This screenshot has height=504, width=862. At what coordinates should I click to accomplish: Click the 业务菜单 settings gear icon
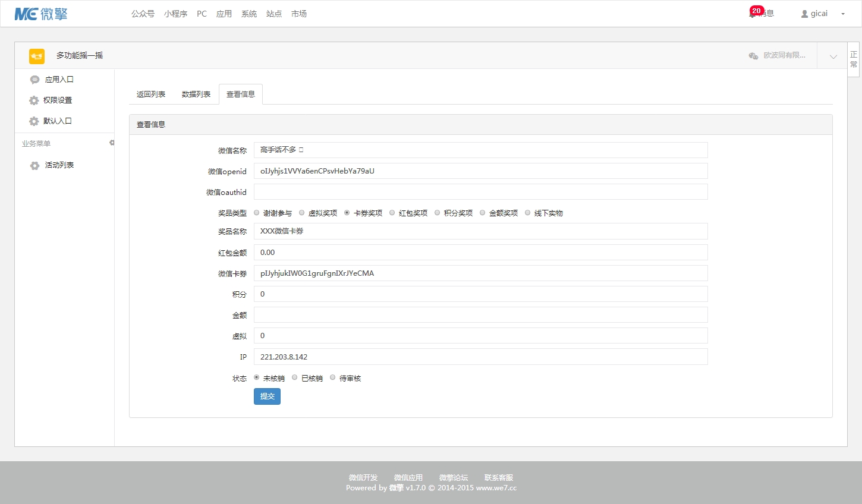point(112,143)
